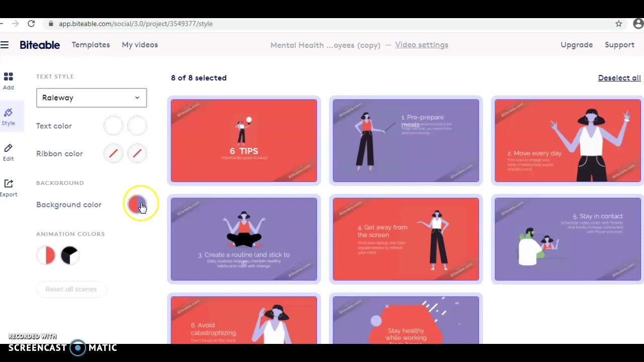Click the Upgrade link
This screenshot has height=362, width=644.
point(577,45)
